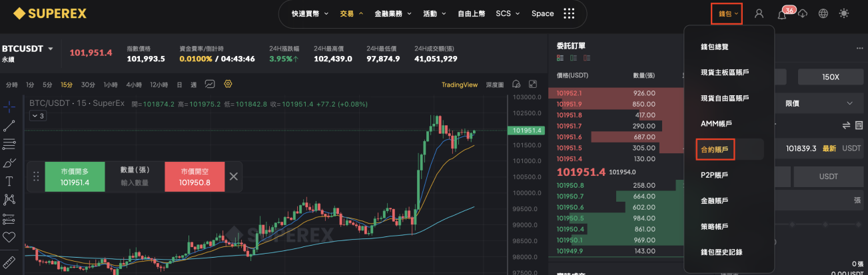This screenshot has width=868, height=275.
Task: Toggle the 最新 price option
Action: tap(829, 148)
